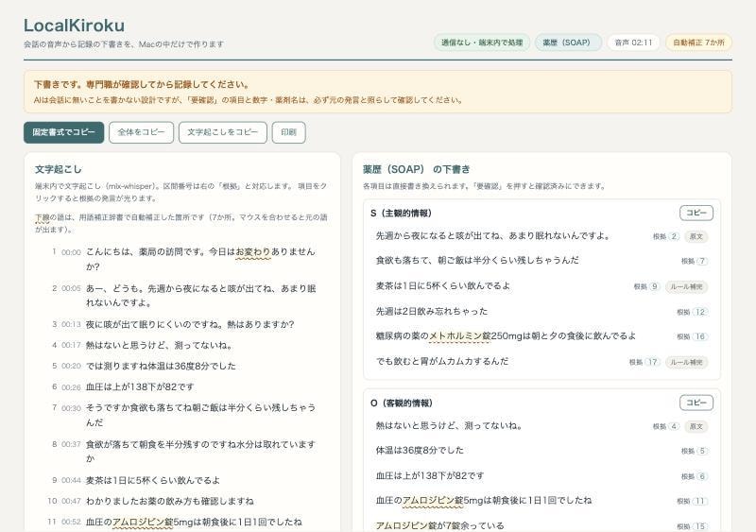Copy the S（主観的情報） section with its コピー button
Screen dimensions: 756x532
pyautogui.click(x=696, y=213)
